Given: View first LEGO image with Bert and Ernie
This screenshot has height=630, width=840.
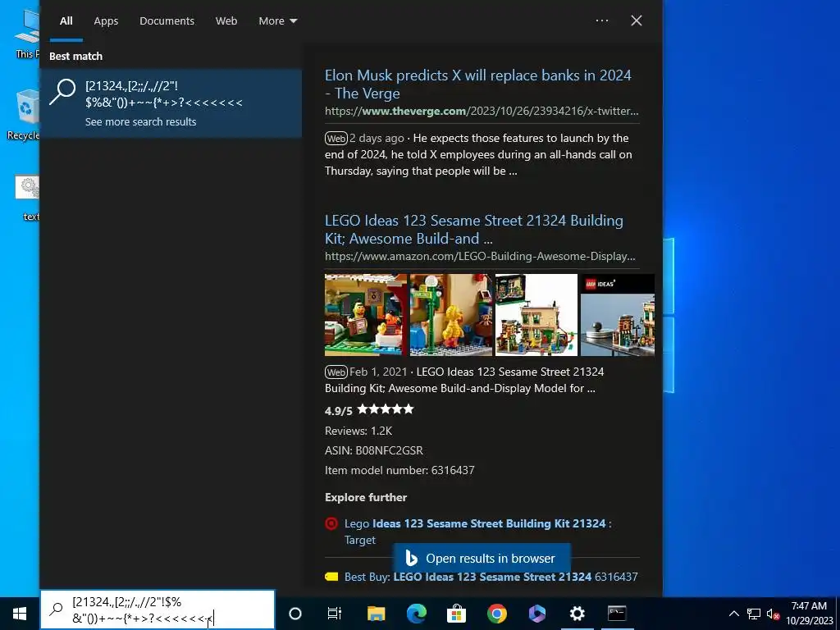Looking at the screenshot, I should point(366,315).
